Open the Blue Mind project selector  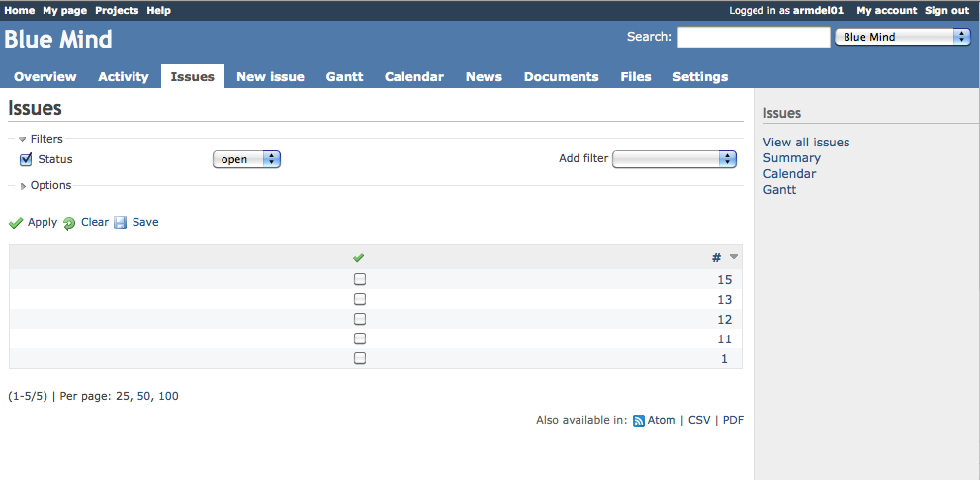[902, 37]
